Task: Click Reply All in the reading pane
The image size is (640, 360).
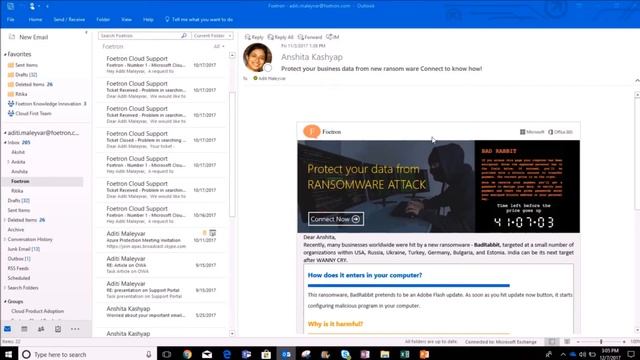Action: (x=280, y=37)
